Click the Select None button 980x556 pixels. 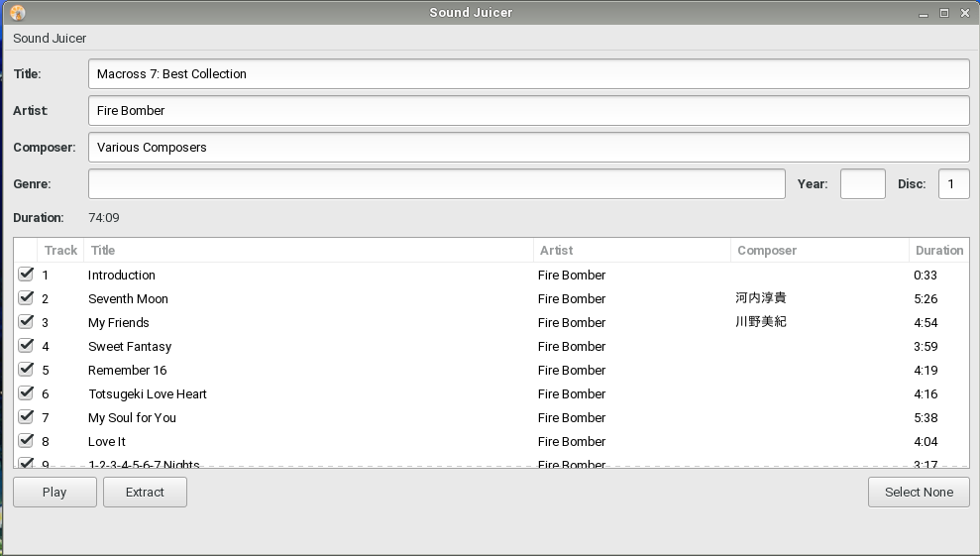pos(919,493)
